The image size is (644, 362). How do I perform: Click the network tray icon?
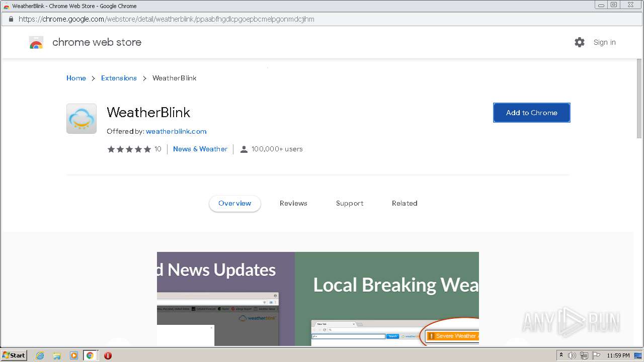584,355
